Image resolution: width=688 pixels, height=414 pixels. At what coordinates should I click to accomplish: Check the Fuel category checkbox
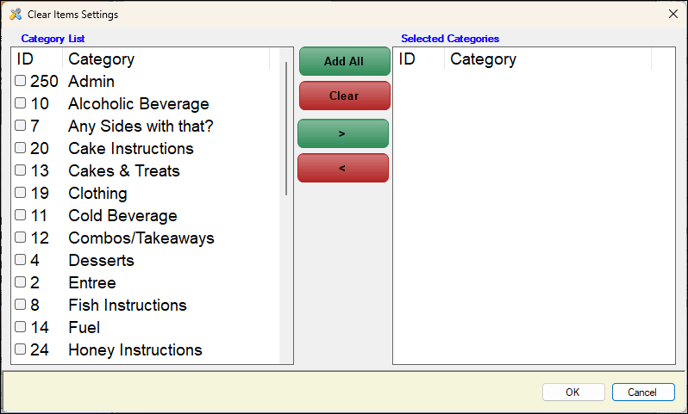(x=20, y=327)
